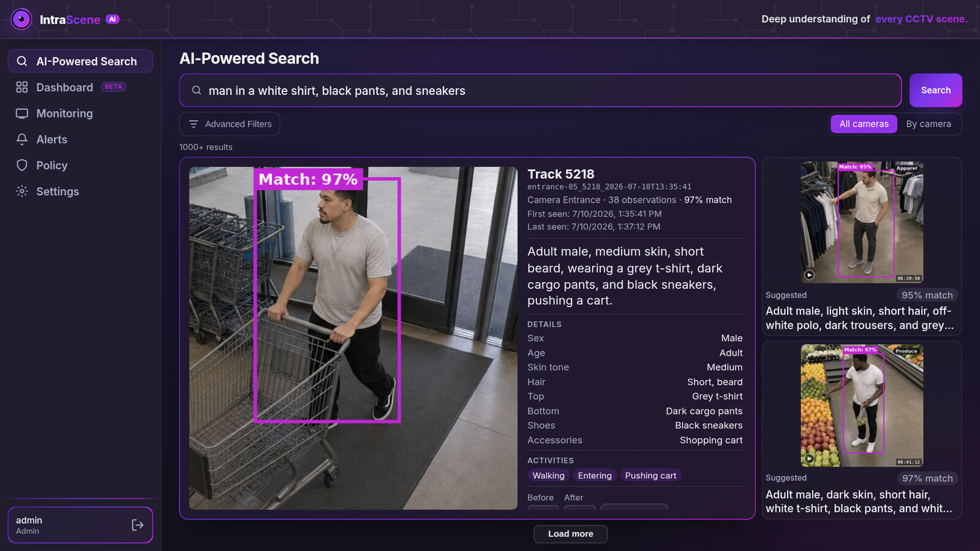Click the After label
Viewport: 980px width, 551px height.
tap(574, 498)
